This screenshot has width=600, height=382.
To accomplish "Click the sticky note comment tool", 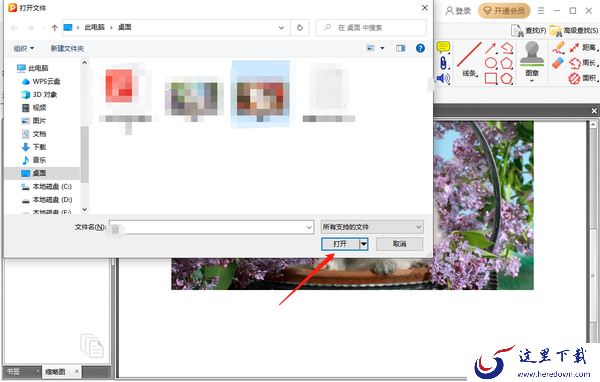I will pos(443,47).
